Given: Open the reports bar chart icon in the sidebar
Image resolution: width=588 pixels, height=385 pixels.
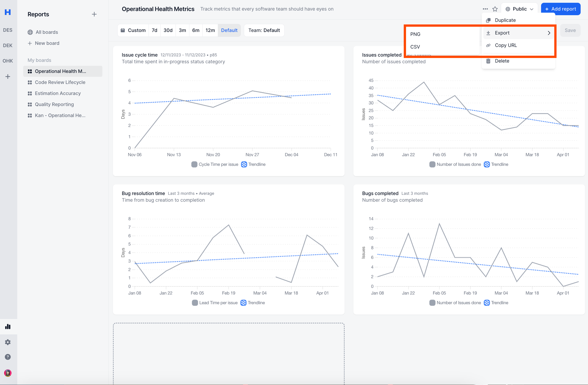Looking at the screenshot, I should (8, 327).
